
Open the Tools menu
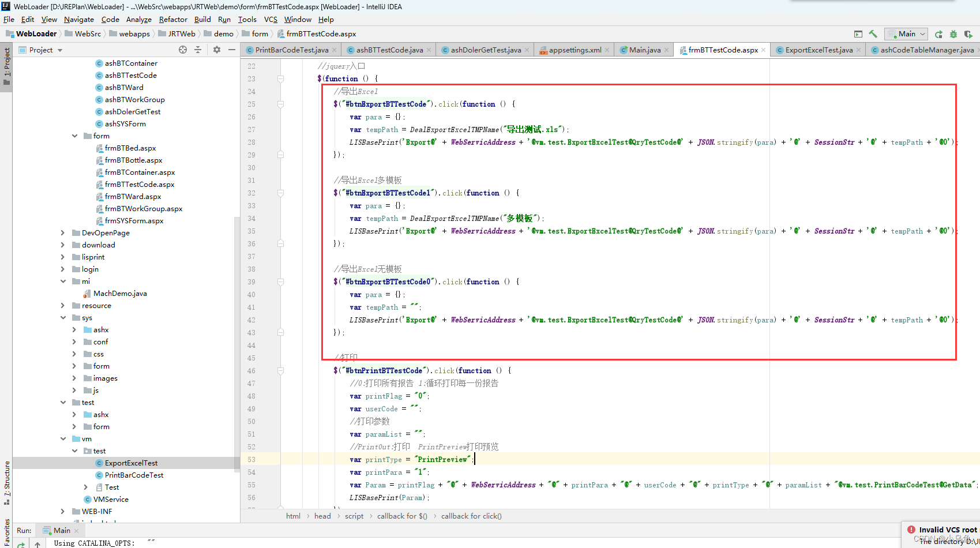tap(247, 19)
